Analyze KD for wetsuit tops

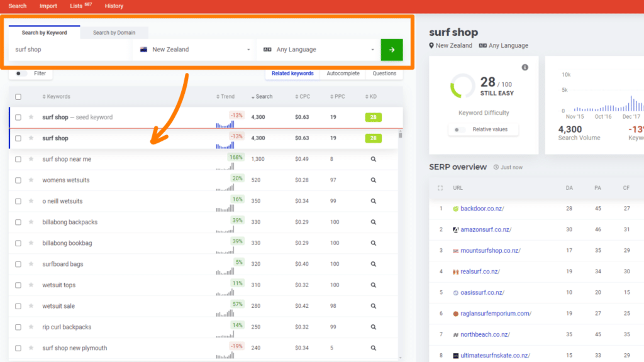click(374, 285)
